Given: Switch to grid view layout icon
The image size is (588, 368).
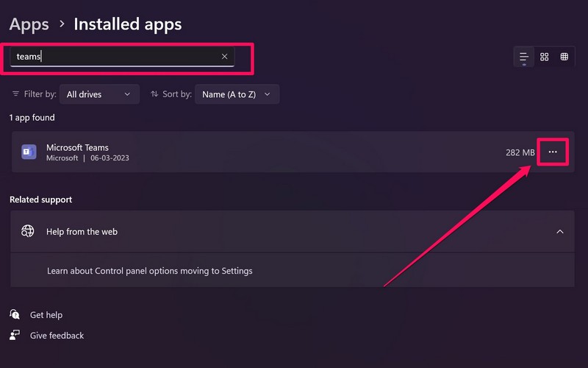Looking at the screenshot, I should point(545,57).
